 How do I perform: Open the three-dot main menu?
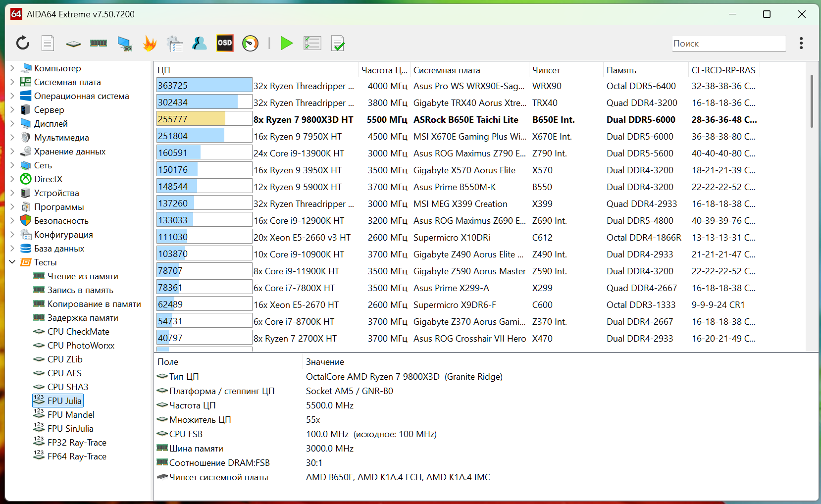[x=801, y=43]
